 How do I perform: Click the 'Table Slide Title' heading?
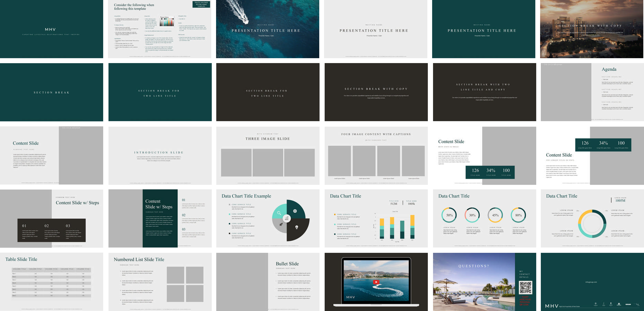21,259
